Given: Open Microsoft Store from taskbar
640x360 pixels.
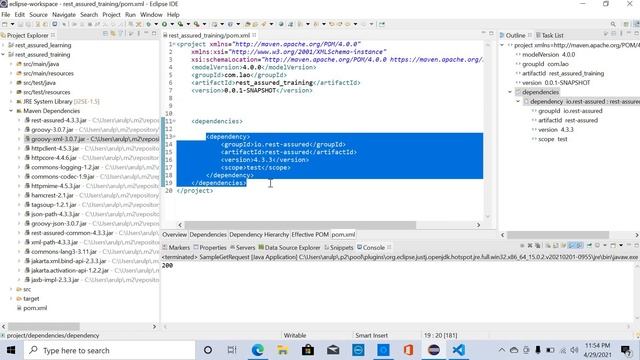Looking at the screenshot, I should [308, 350].
